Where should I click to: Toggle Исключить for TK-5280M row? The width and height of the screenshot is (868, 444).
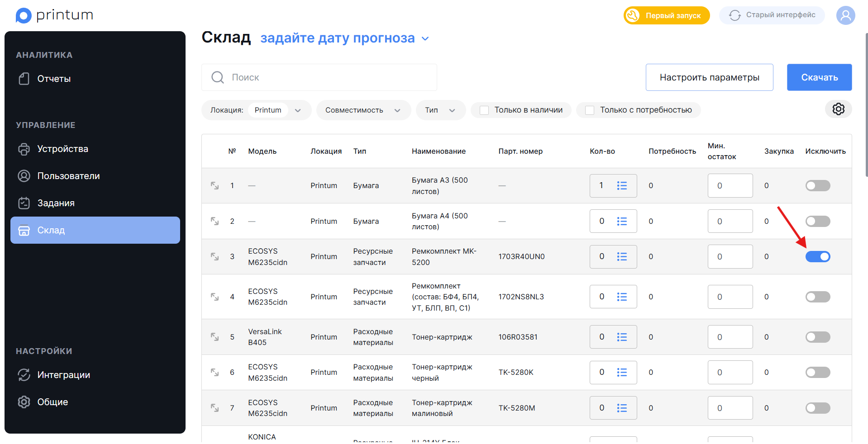click(818, 408)
